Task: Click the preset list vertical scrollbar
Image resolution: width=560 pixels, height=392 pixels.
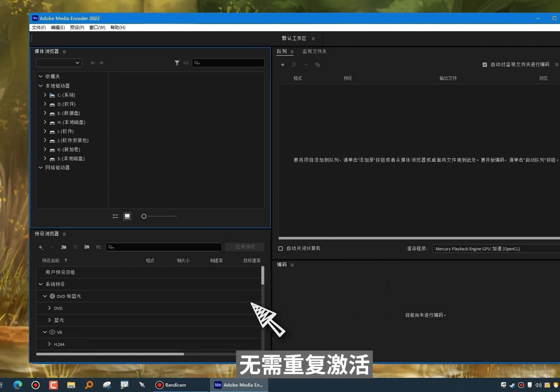Action: [262, 275]
